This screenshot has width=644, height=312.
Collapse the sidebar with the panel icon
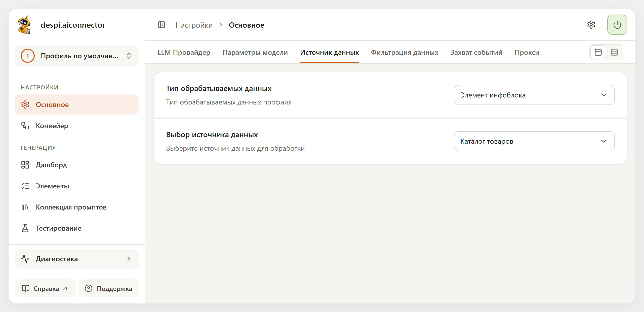pos(162,25)
